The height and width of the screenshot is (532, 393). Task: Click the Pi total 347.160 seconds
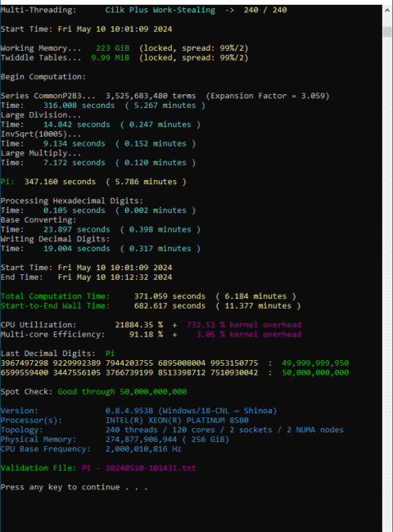(60, 182)
